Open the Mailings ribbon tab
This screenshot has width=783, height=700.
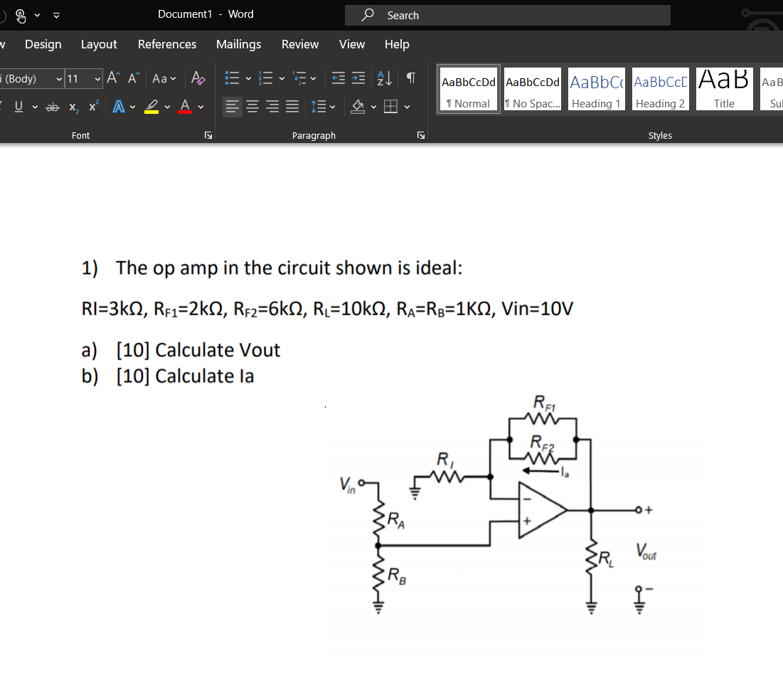[x=238, y=44]
